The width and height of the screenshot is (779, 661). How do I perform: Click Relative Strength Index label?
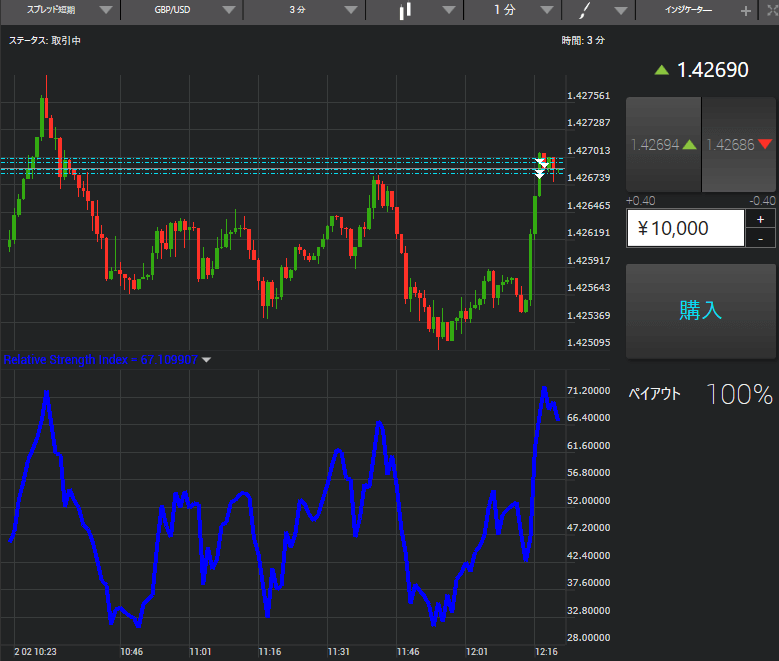pos(100,359)
